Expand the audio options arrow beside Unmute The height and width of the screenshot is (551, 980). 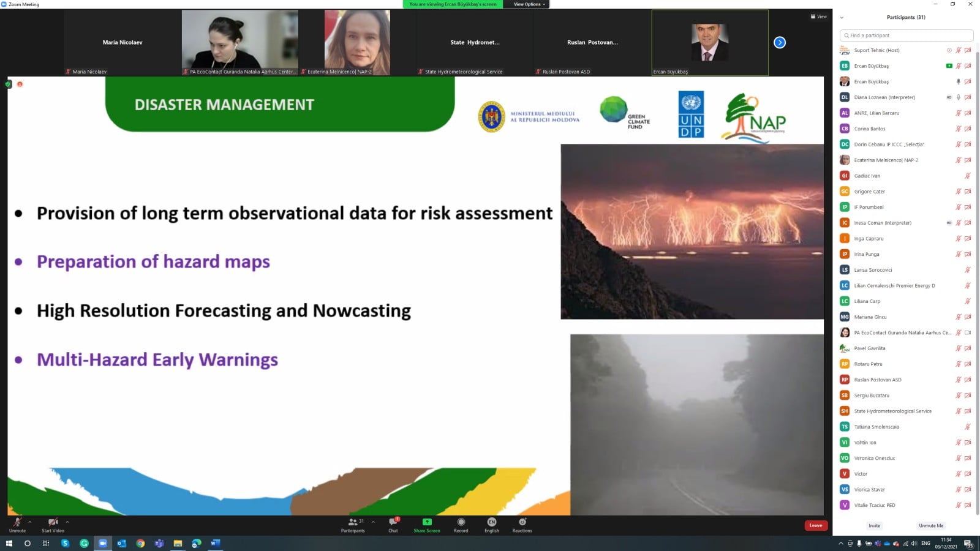(x=30, y=522)
